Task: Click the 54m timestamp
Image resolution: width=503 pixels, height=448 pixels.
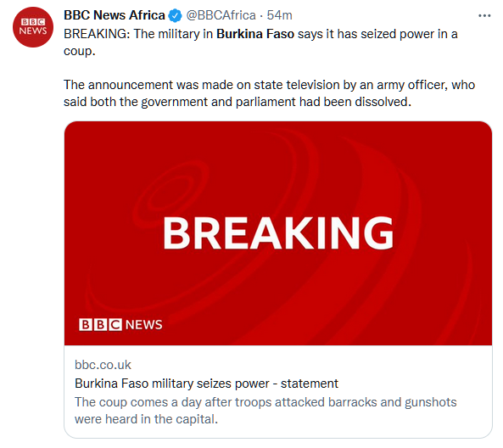Action: coord(279,15)
